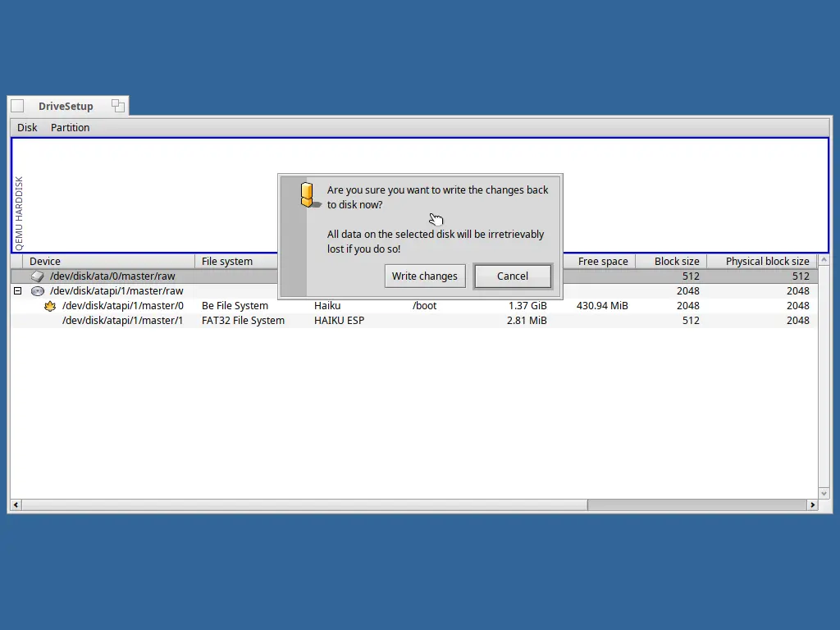
Task: Click the vertical scrollbar down arrow
Action: 824,493
